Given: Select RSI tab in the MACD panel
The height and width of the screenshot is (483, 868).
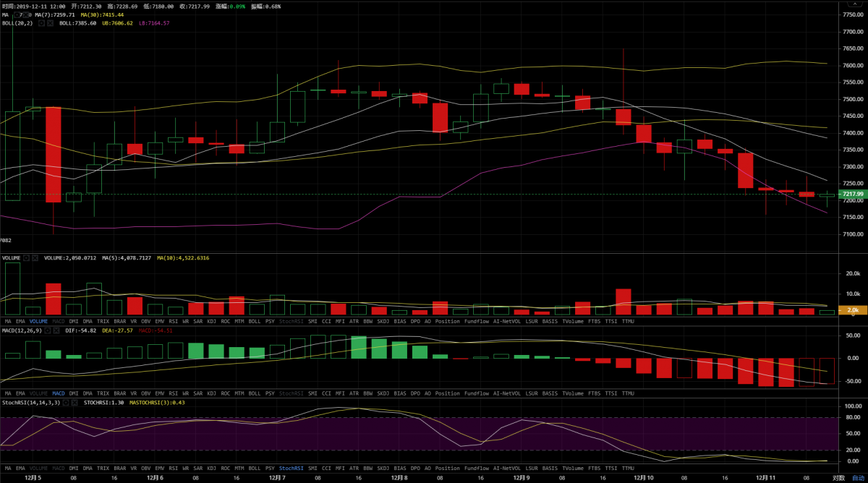Looking at the screenshot, I should click(173, 394).
